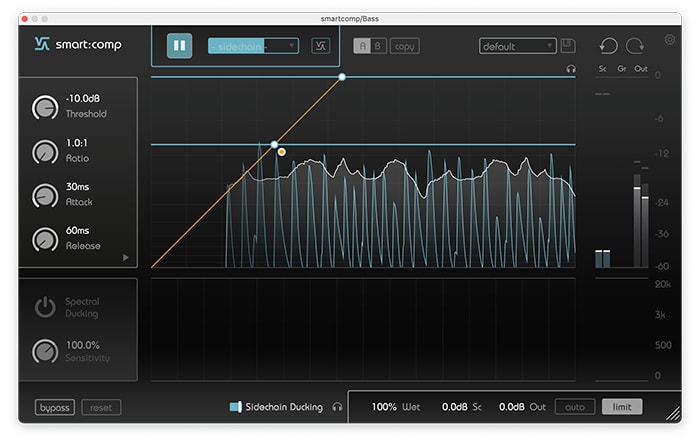
Task: Click the window resize grip in the corner
Action: [673, 414]
